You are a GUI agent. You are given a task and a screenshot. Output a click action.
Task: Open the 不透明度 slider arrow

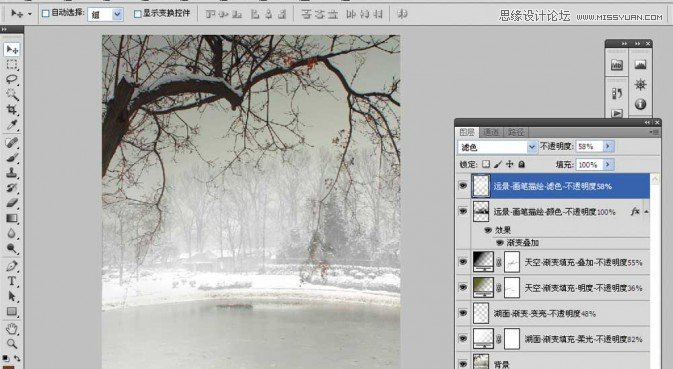(x=608, y=146)
